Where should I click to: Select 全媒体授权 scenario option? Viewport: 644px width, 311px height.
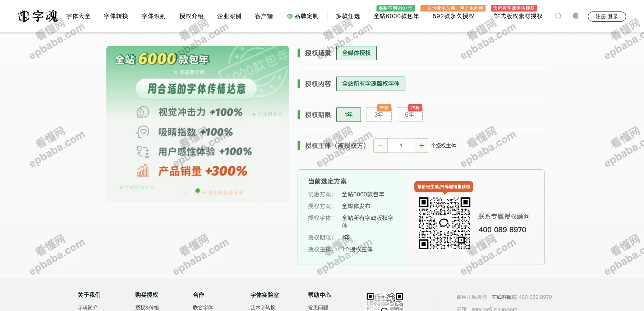click(356, 53)
